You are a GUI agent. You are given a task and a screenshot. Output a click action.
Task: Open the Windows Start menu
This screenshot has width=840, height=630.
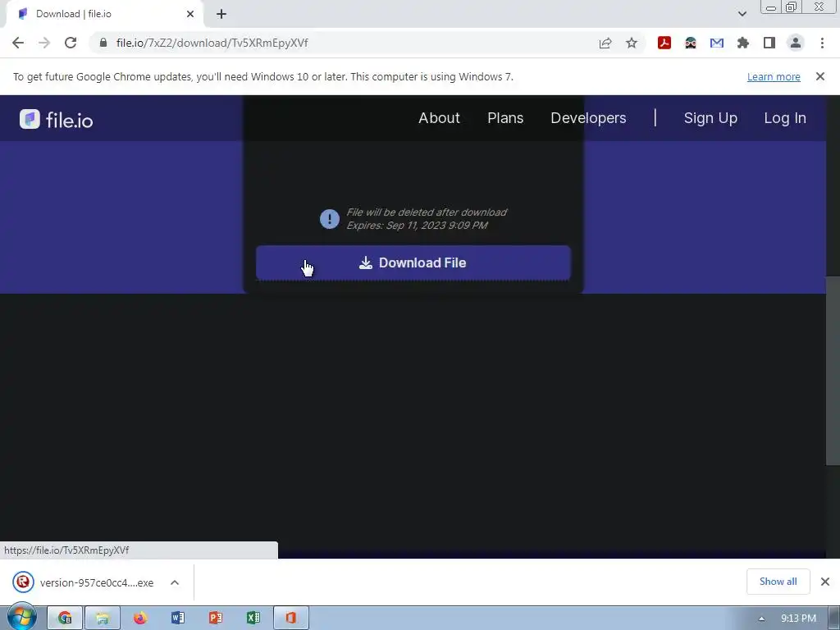tap(21, 619)
